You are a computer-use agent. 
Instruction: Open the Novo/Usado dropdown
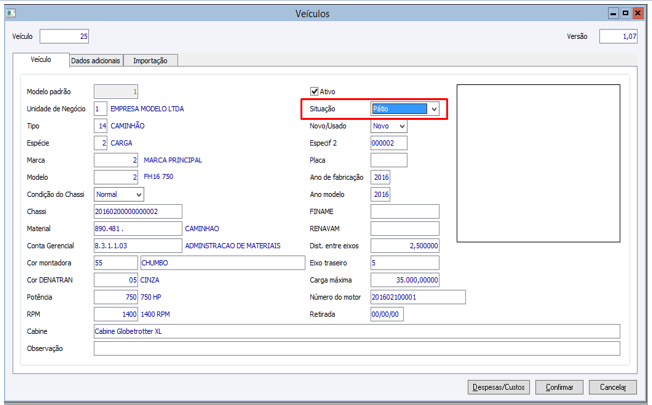389,126
